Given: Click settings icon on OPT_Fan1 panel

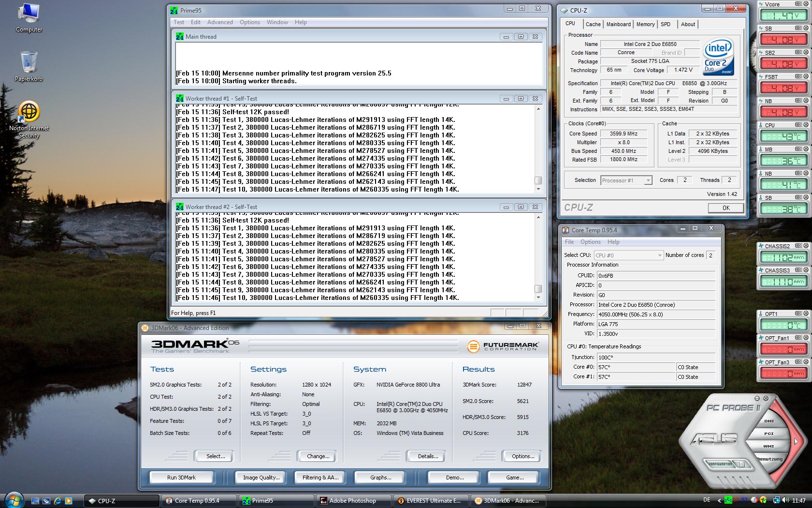Looking at the screenshot, I should coord(799,338).
